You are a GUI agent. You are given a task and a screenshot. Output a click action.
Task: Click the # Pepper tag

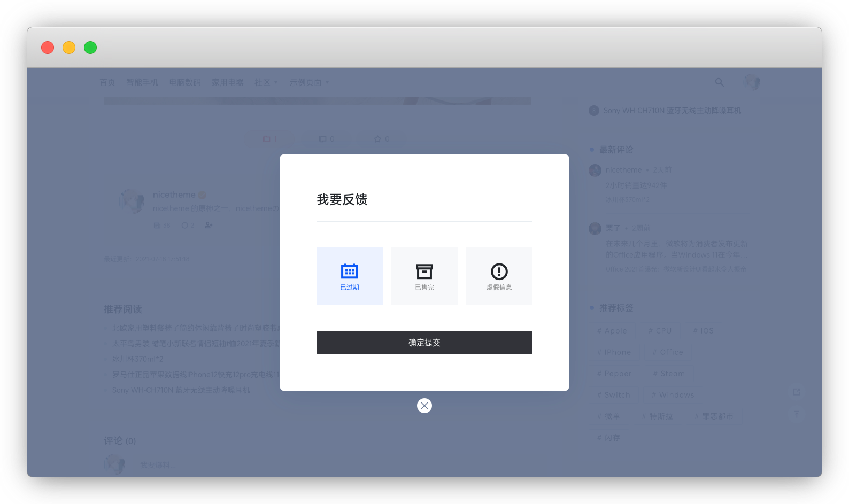(x=615, y=374)
